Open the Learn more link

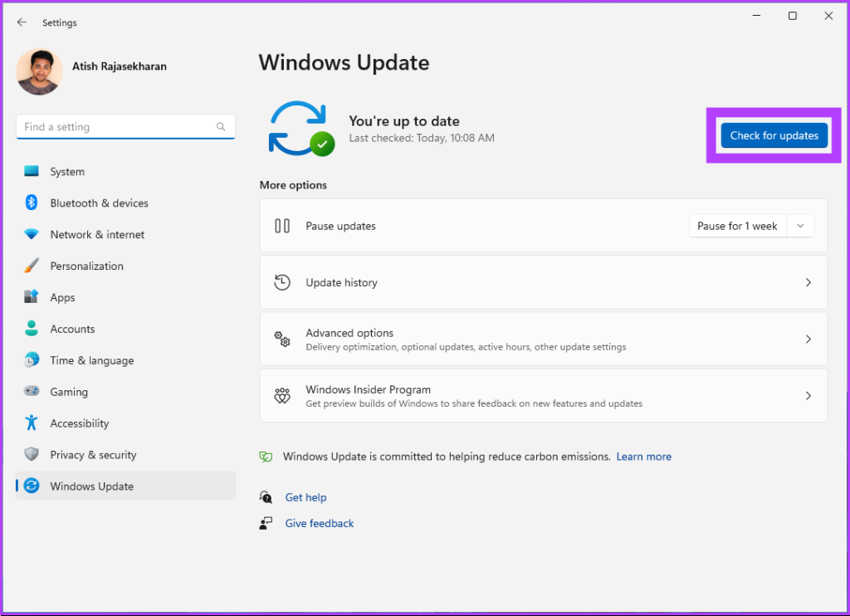643,456
